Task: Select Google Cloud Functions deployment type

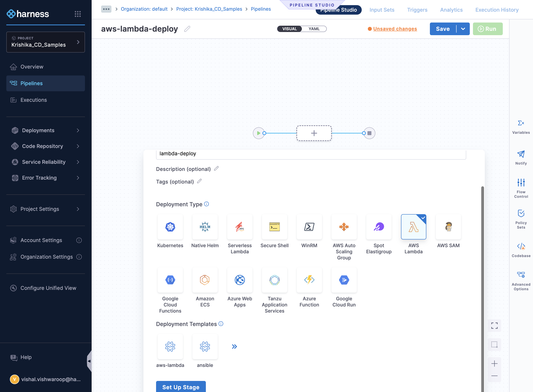Action: (x=170, y=280)
